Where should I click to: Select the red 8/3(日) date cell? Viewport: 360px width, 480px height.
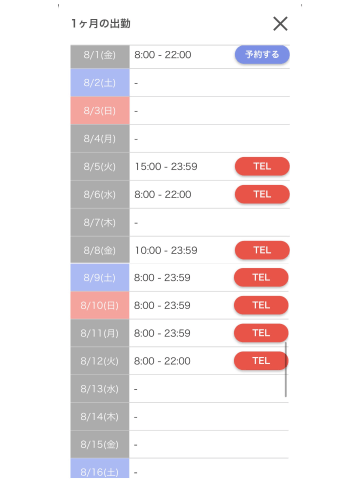100,111
